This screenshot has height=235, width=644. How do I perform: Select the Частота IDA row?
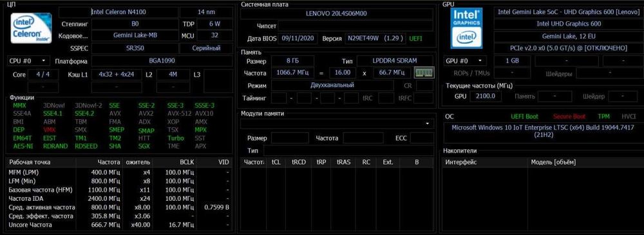[119, 198]
